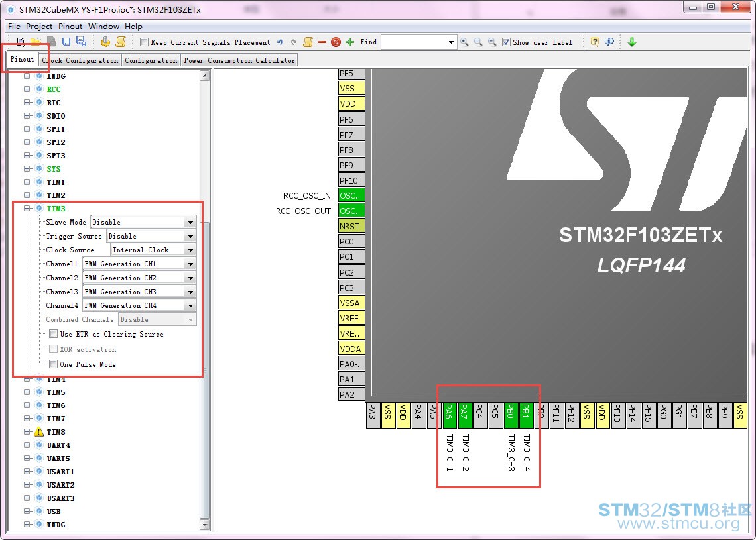
Task: Click the green download updates arrow
Action: (632, 42)
